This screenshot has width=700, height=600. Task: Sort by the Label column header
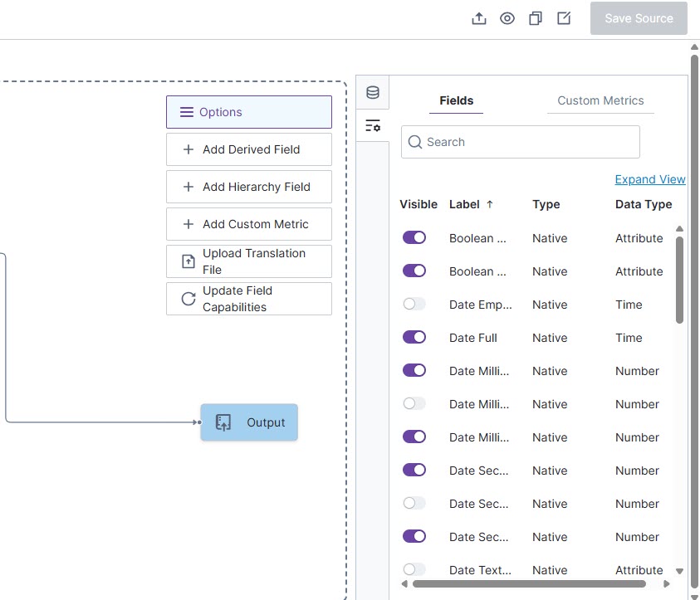(x=464, y=204)
